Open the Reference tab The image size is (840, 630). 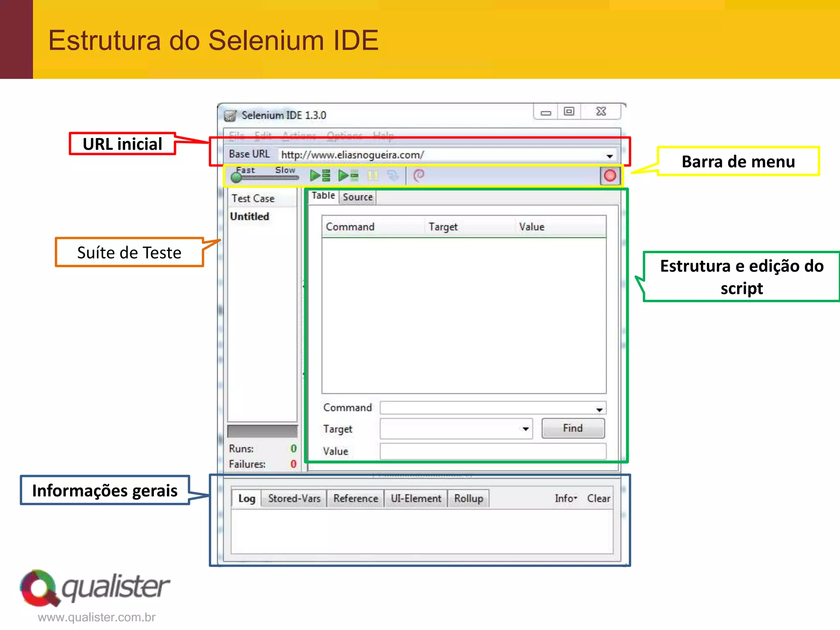pyautogui.click(x=356, y=498)
